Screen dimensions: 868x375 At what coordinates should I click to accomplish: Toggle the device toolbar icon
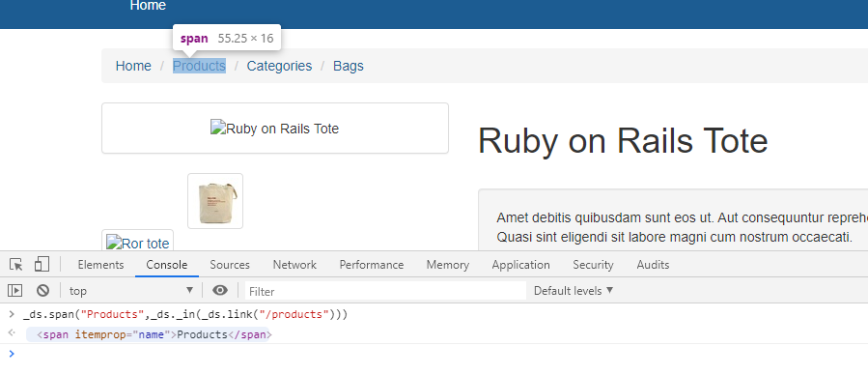click(42, 264)
